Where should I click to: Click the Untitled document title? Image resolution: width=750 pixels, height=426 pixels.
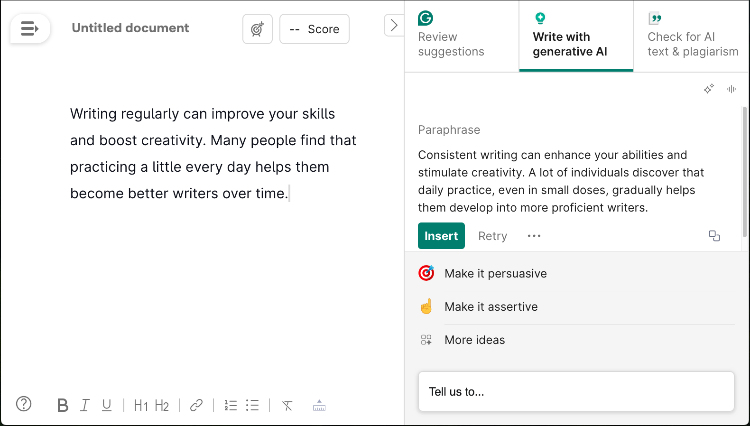tap(130, 28)
